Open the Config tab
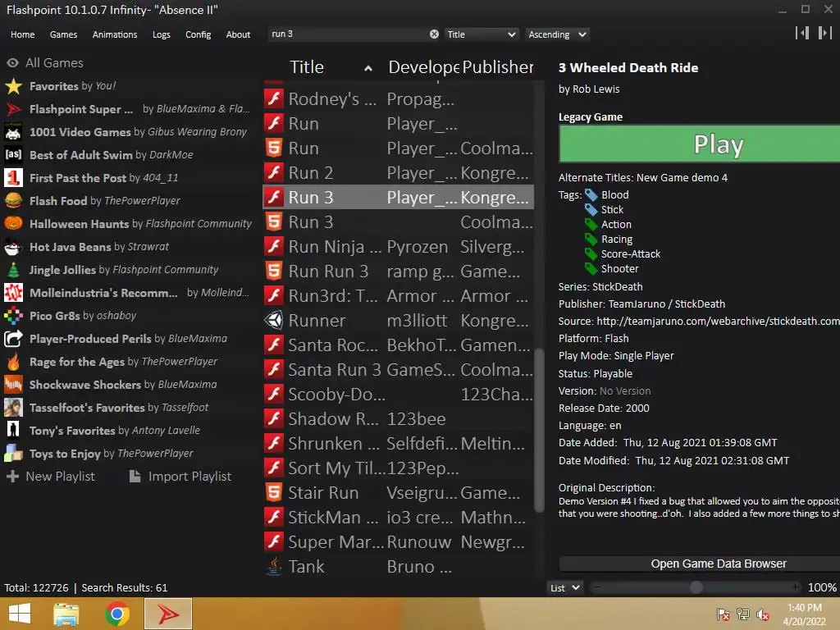 (x=199, y=34)
